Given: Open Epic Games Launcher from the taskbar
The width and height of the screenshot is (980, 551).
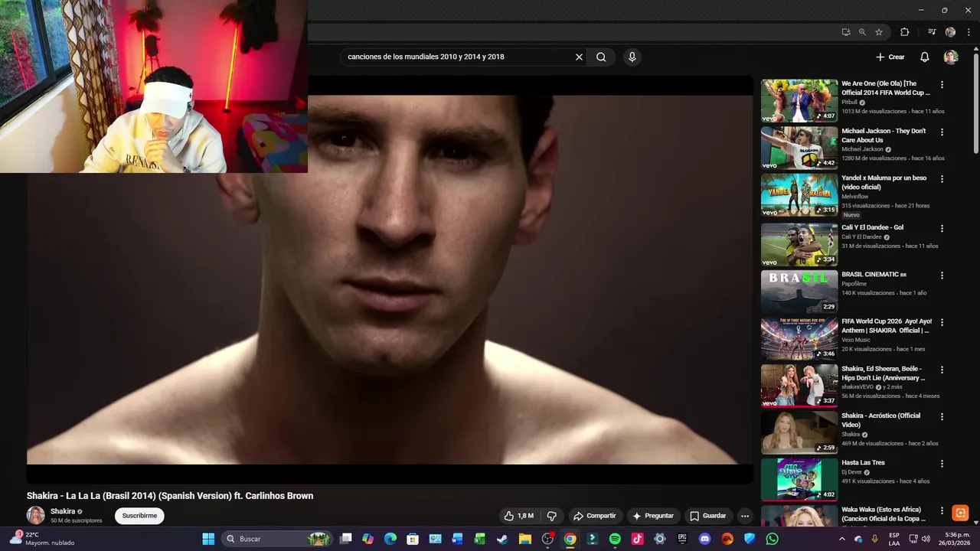Looking at the screenshot, I should coord(682,539).
